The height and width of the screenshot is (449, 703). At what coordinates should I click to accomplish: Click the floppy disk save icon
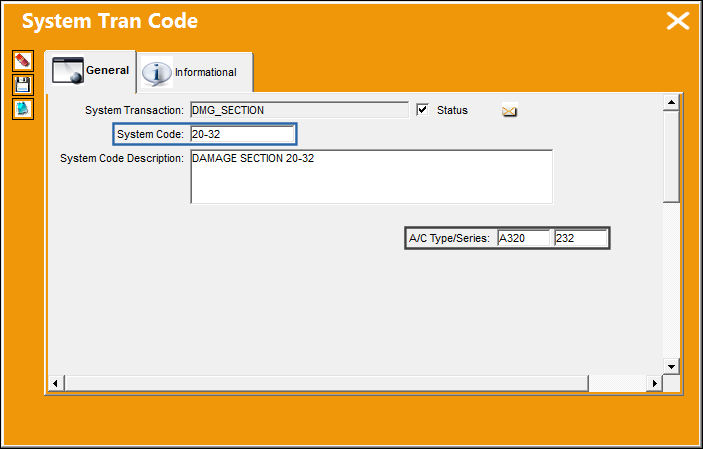23,85
